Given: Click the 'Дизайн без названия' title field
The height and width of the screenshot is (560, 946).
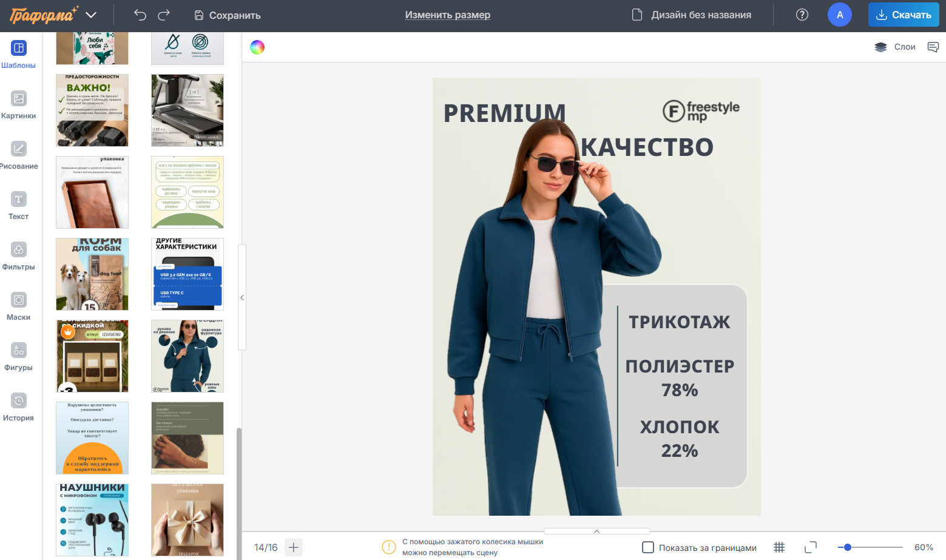Looking at the screenshot, I should pos(701,15).
